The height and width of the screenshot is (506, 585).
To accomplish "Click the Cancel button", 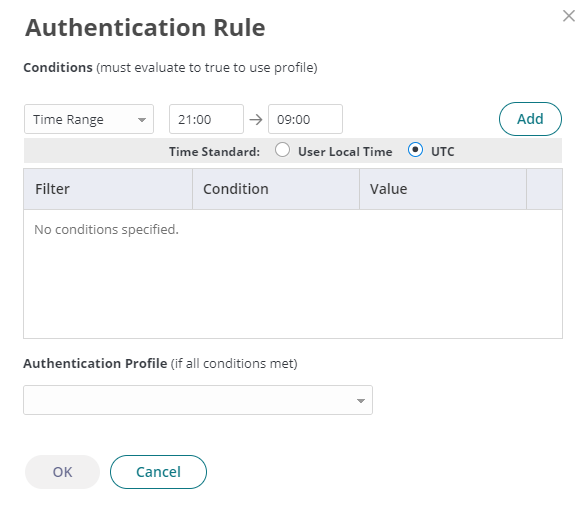I will (x=158, y=472).
